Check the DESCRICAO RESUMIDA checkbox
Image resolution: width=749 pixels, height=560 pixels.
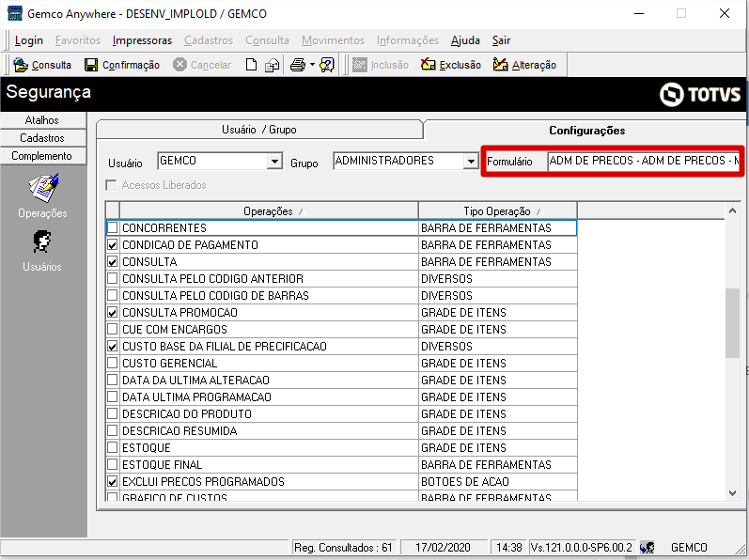pos(112,430)
